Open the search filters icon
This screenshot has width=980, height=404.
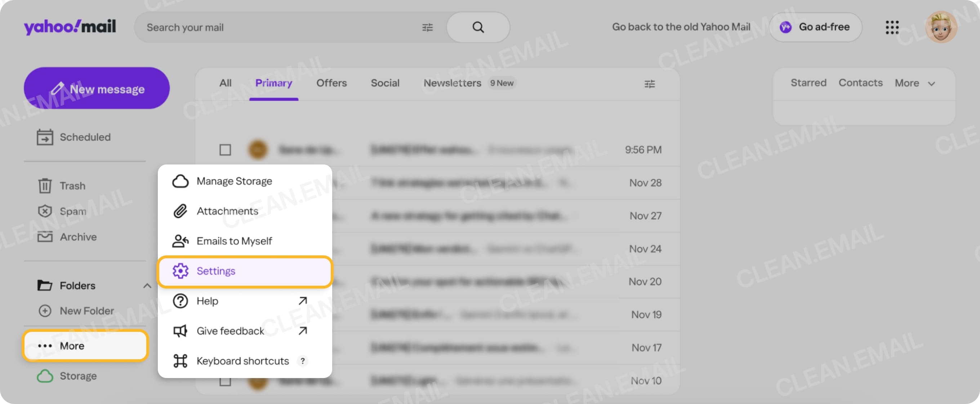coord(427,27)
